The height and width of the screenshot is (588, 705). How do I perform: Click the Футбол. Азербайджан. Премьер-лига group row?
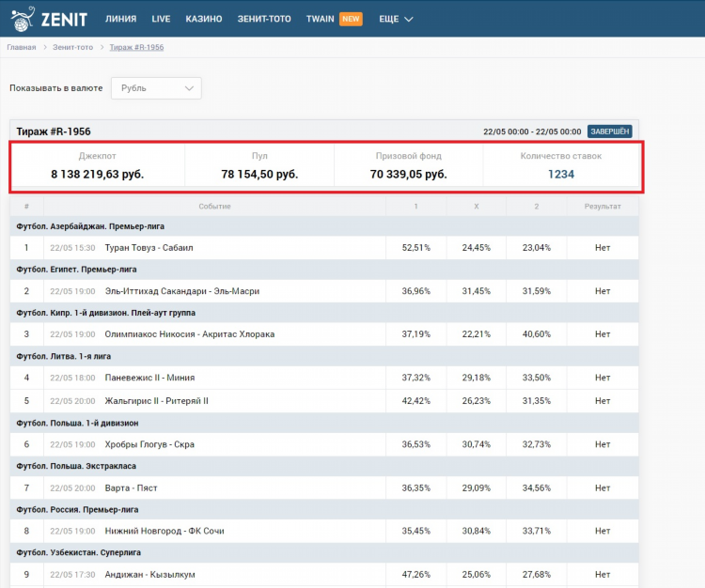(324, 226)
